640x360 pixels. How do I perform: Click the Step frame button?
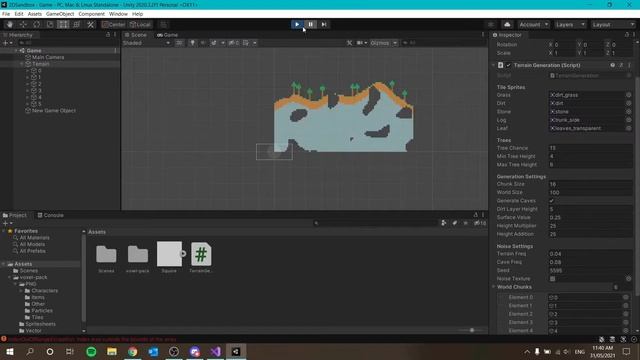(x=324, y=24)
